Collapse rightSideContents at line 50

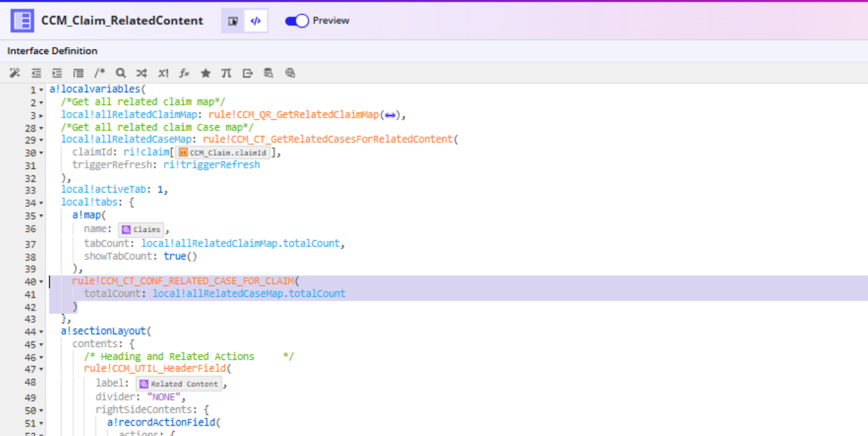[x=42, y=411]
